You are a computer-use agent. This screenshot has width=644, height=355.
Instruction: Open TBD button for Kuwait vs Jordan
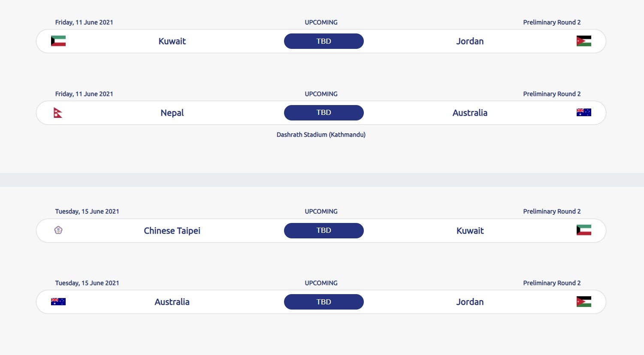coord(324,41)
